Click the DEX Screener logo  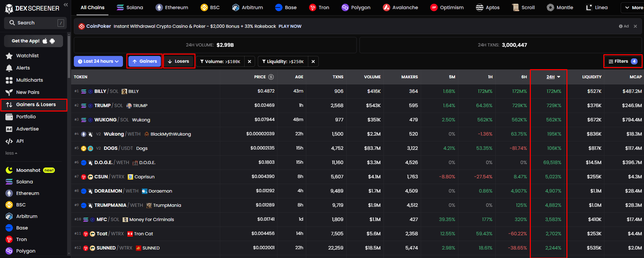click(x=32, y=8)
